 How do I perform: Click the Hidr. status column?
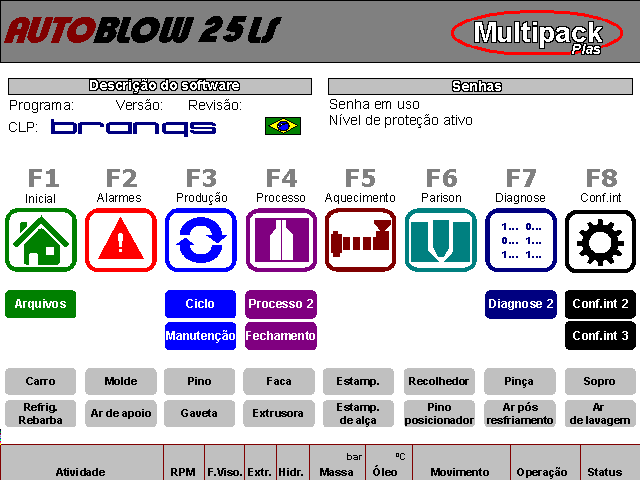(293, 464)
